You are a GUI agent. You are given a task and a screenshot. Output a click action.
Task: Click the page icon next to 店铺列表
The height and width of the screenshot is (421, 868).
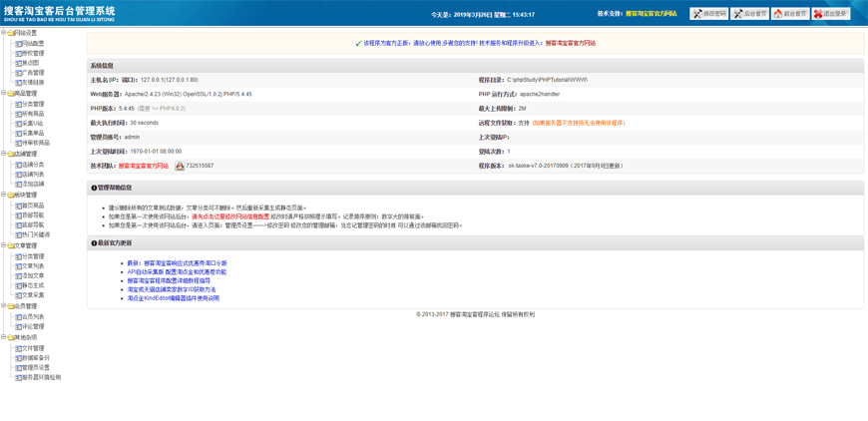[18, 175]
